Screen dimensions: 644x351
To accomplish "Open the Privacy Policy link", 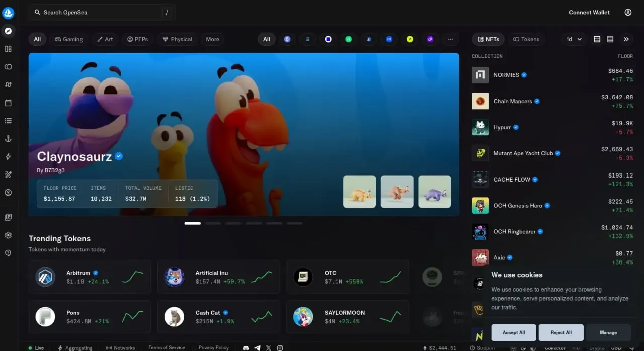I will (213, 347).
